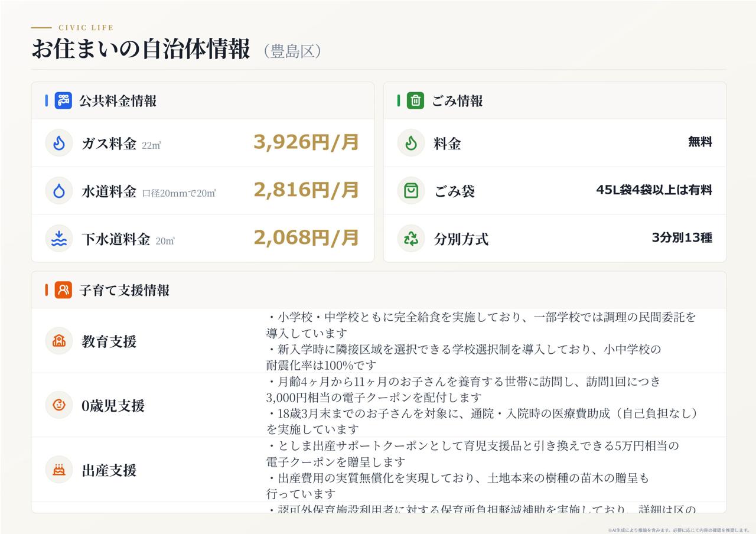Click the (豊島区) ward label
Screen dimensions: 756x534
point(293,51)
